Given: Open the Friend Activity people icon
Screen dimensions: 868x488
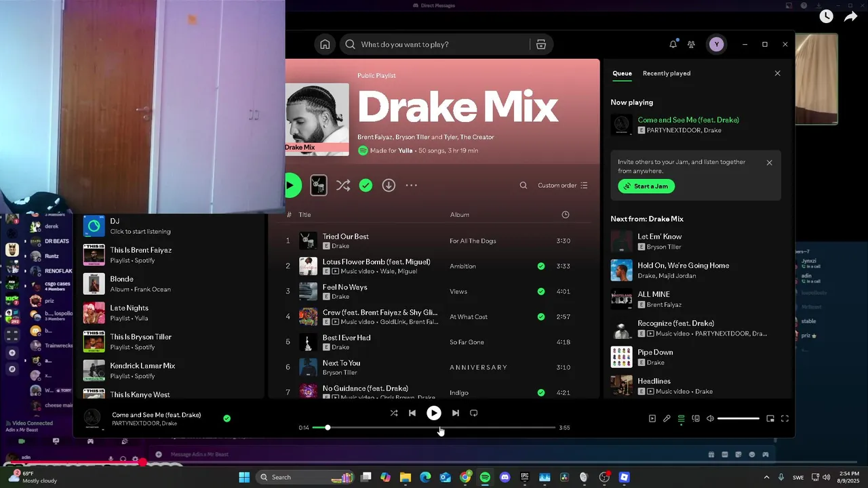Looking at the screenshot, I should point(691,44).
